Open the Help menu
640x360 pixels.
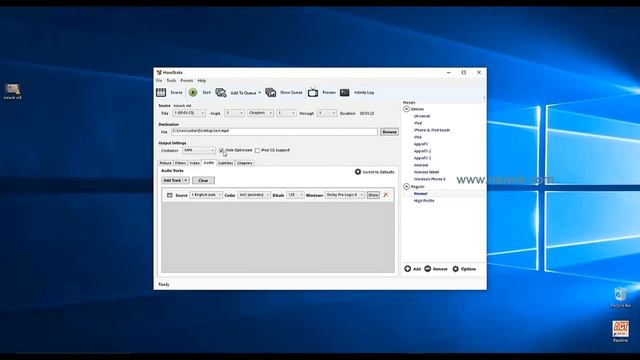coord(202,81)
